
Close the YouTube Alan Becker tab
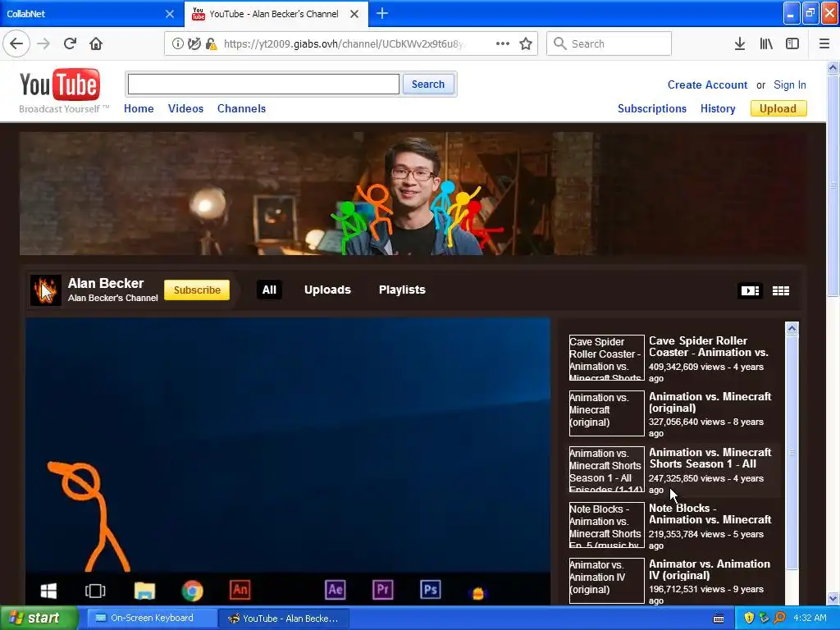point(354,14)
